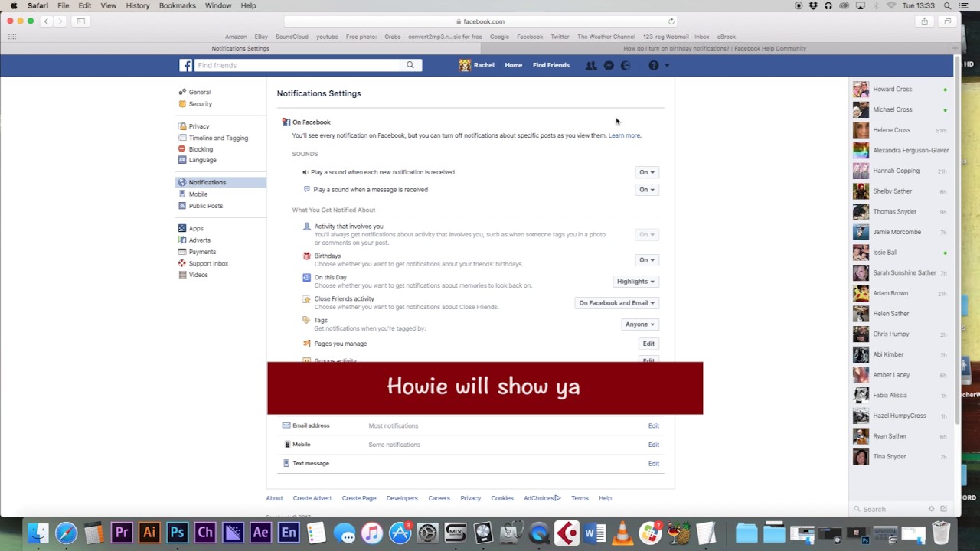
Task: Switch to Notifications Settings tab
Action: (x=240, y=48)
